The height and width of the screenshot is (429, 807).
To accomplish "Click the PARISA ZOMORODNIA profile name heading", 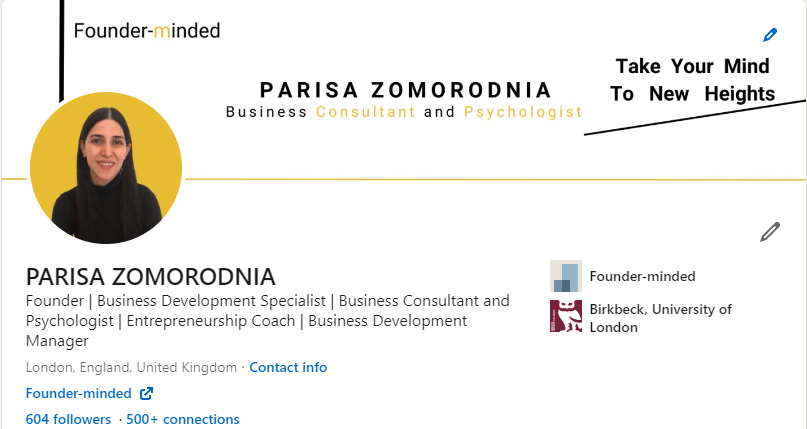I will (150, 277).
